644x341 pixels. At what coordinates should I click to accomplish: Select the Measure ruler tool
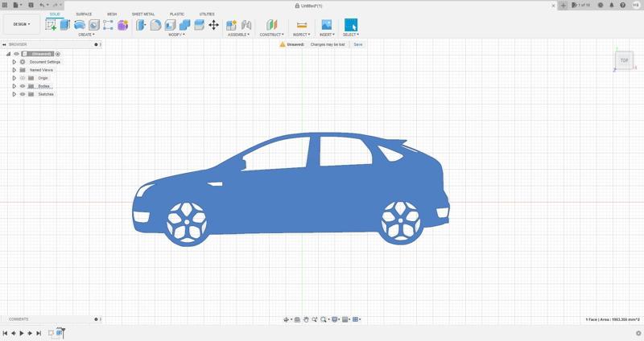pos(301,25)
